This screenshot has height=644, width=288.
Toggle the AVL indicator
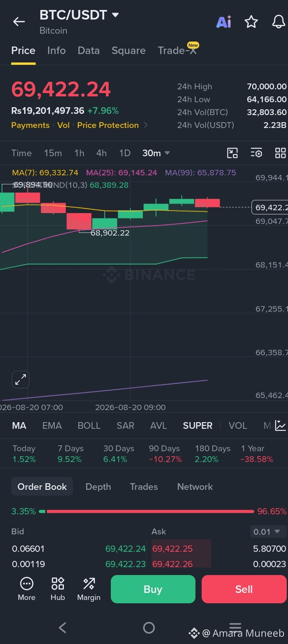tap(159, 425)
